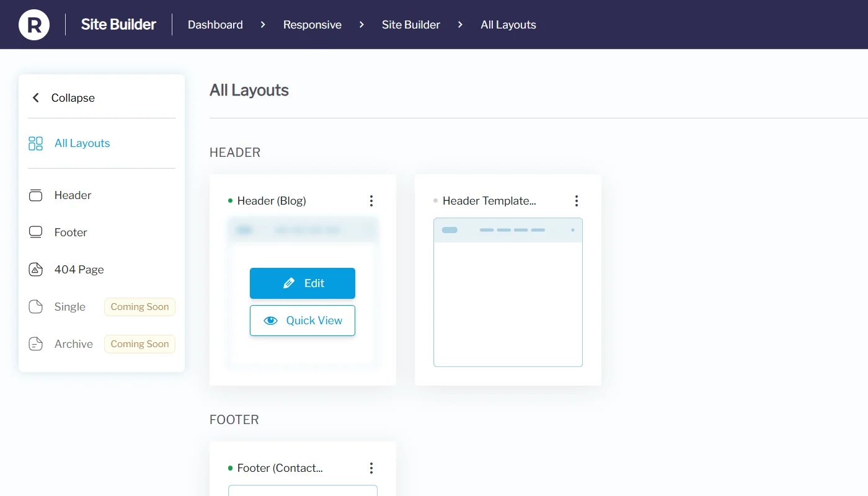Viewport: 868px width, 496px height.
Task: Click the green status dot beside Header (Blog)
Action: [x=231, y=201]
